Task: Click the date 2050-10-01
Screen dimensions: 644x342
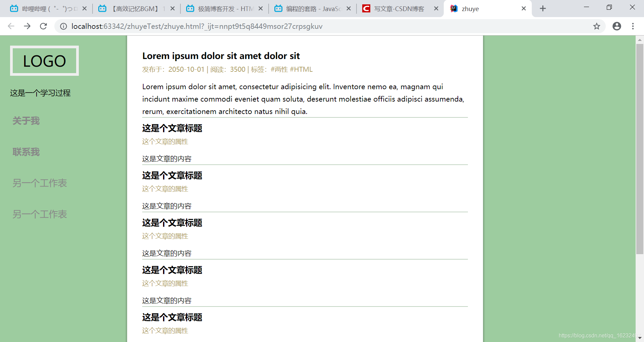Action: click(186, 69)
